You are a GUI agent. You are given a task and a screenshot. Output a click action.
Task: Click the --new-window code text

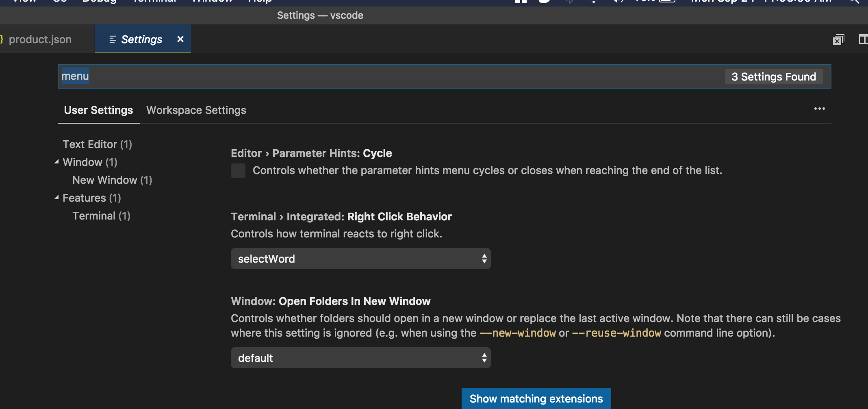pos(517,333)
